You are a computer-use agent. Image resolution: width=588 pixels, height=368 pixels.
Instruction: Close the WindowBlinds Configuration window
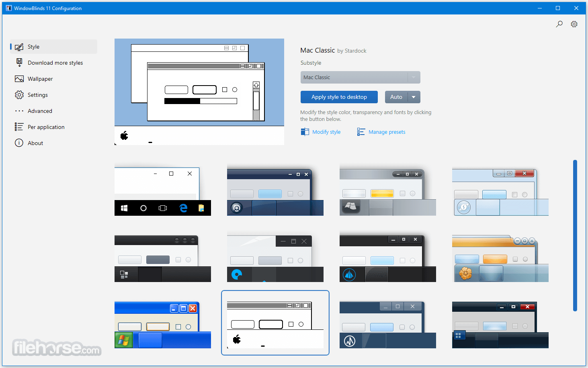576,8
